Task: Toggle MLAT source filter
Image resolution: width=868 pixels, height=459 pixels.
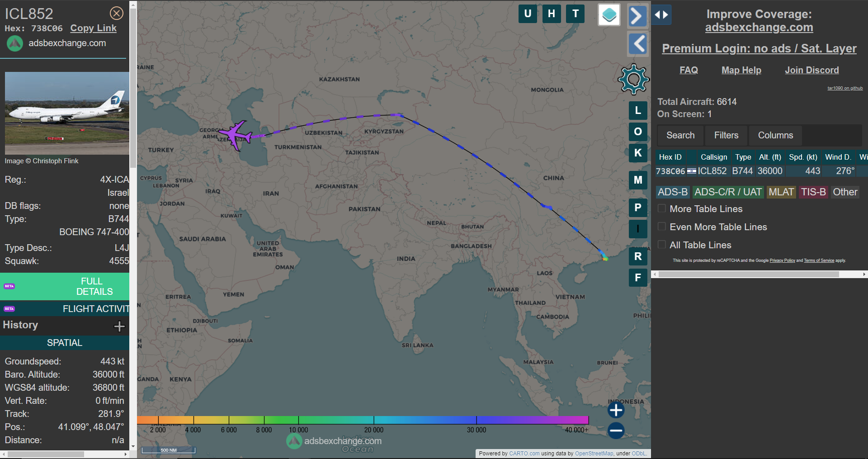Action: [x=781, y=192]
